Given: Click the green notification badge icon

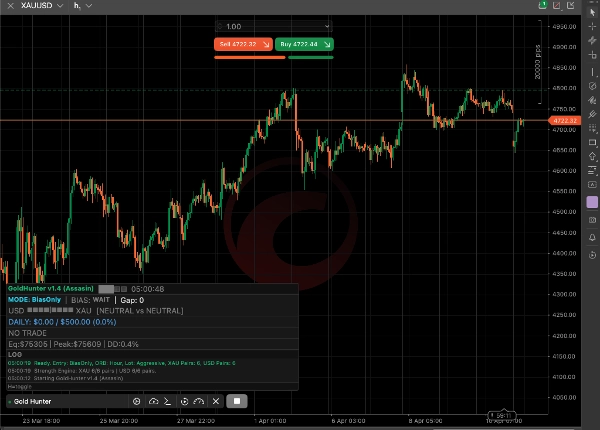Looking at the screenshot, I should click(543, 5).
